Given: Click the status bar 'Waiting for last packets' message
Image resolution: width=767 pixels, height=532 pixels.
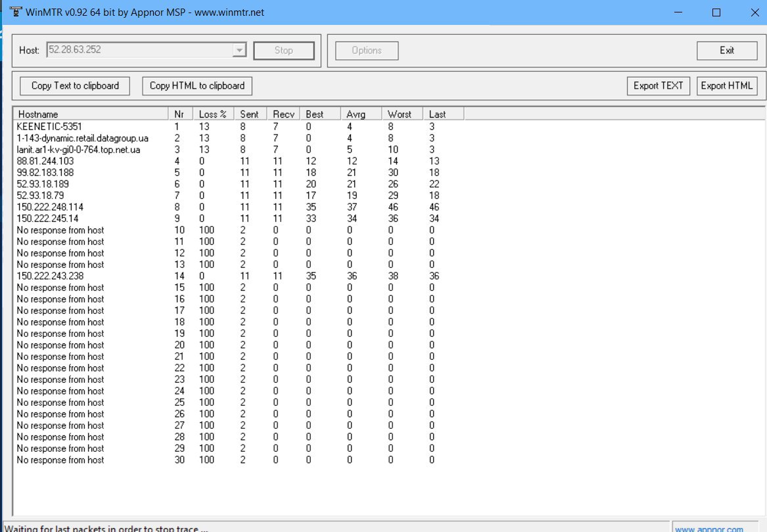Looking at the screenshot, I should pos(106,529).
